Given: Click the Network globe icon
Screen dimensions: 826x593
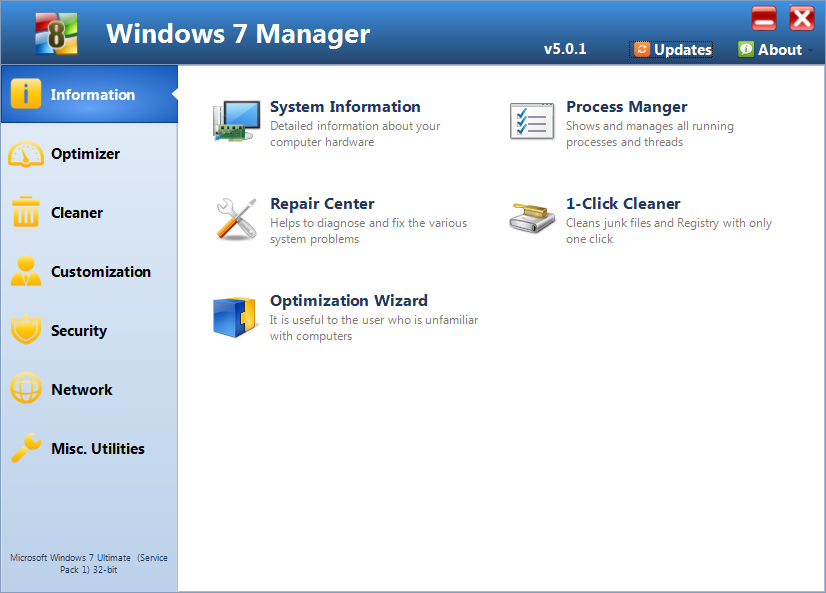Looking at the screenshot, I should [26, 389].
